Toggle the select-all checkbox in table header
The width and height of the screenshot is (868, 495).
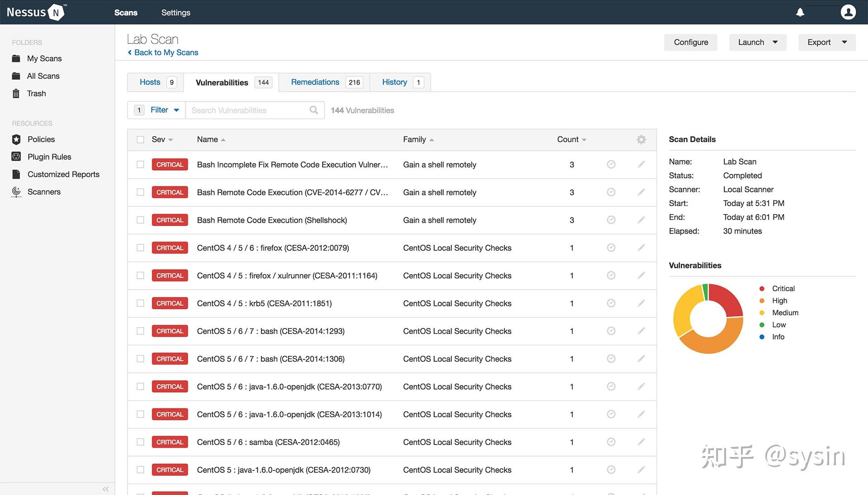141,140
